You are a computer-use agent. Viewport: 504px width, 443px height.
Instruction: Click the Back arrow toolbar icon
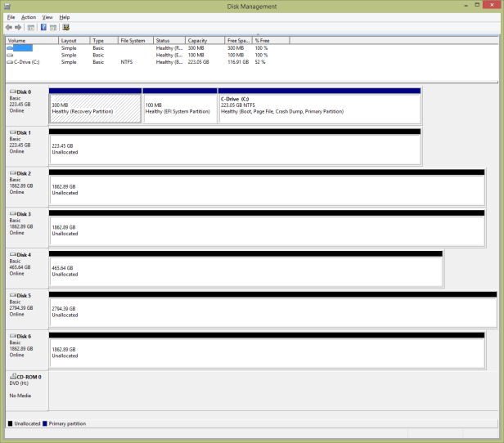coord(9,26)
